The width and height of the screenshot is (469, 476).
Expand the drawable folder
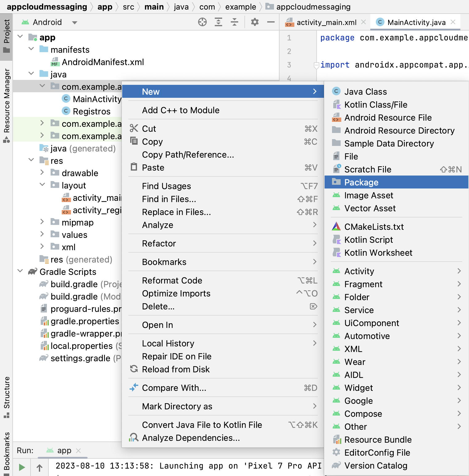(x=42, y=172)
